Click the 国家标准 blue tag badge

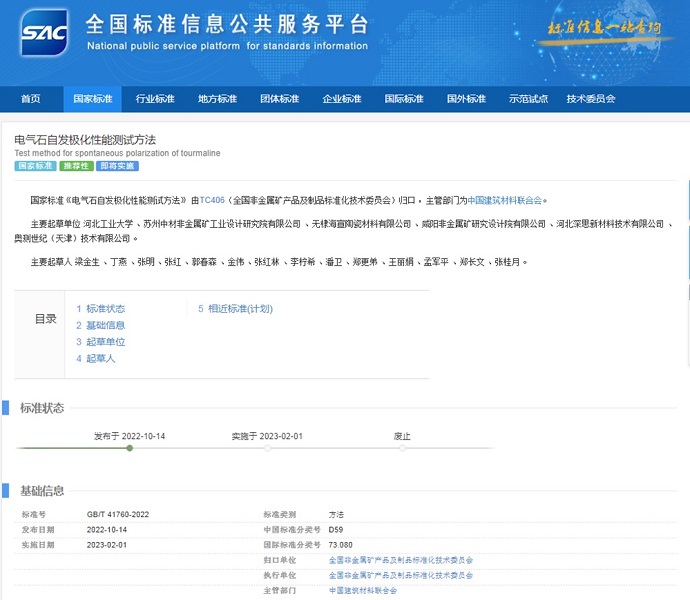pos(35,166)
